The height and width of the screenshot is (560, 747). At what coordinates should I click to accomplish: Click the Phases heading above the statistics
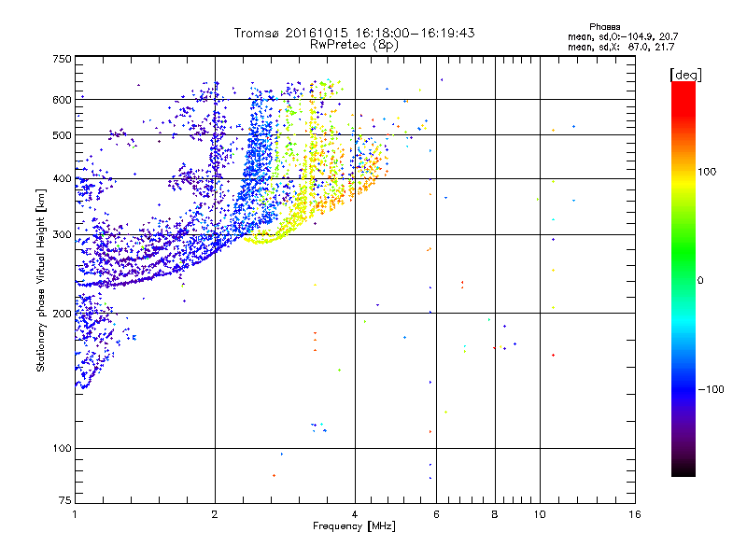point(604,27)
